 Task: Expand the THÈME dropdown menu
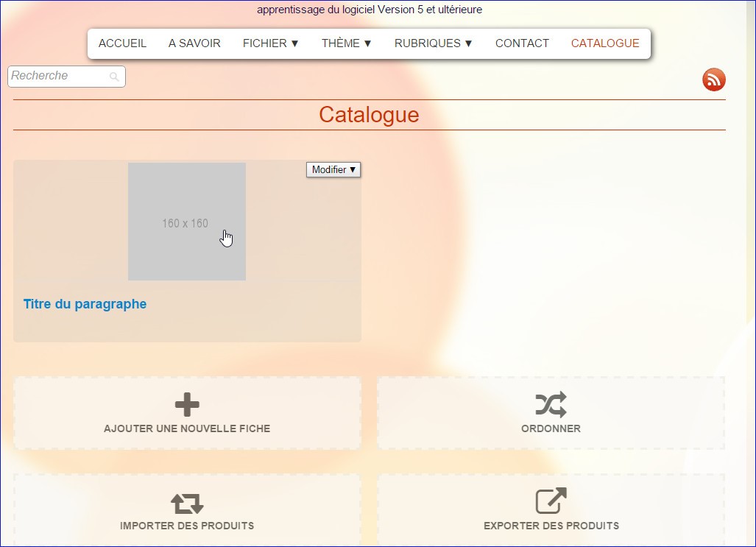coord(347,43)
